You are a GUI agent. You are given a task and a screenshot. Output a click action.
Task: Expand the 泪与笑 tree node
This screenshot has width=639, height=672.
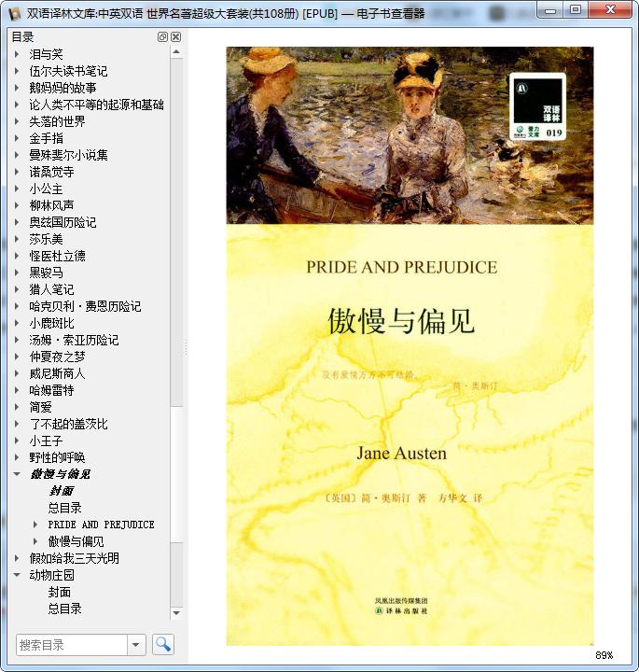(x=17, y=54)
